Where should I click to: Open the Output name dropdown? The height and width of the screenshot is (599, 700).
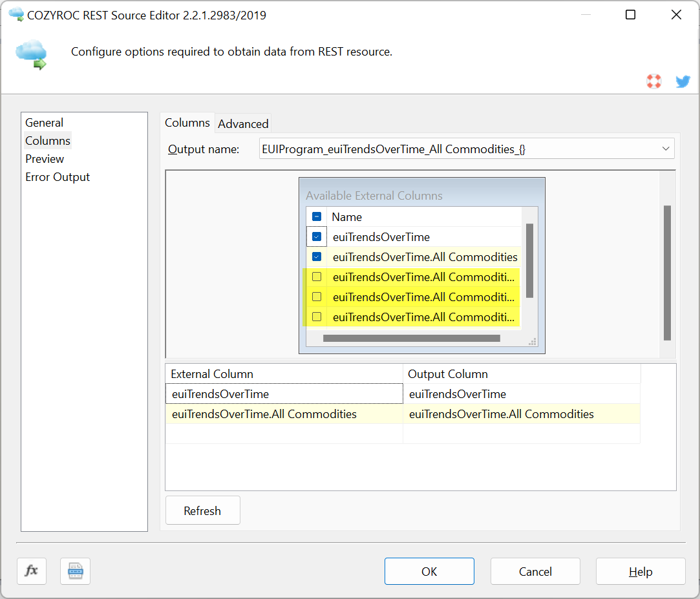(x=666, y=149)
